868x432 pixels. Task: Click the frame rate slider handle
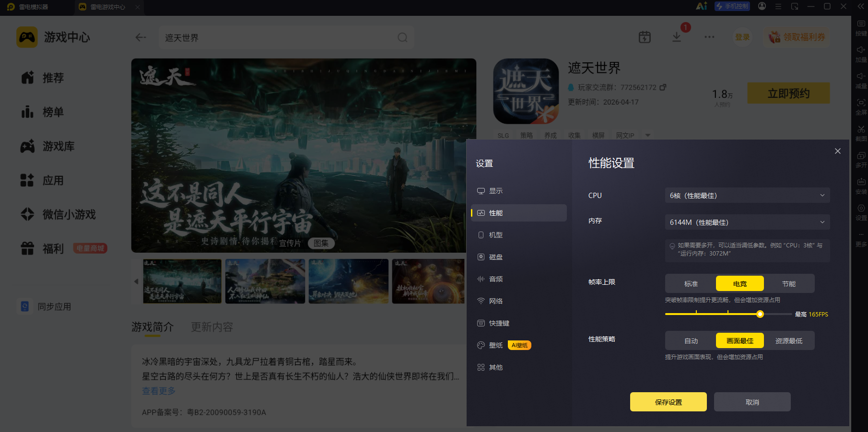click(760, 315)
